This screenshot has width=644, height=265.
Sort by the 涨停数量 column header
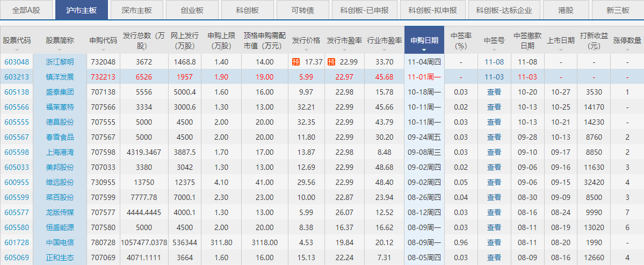pos(627,41)
